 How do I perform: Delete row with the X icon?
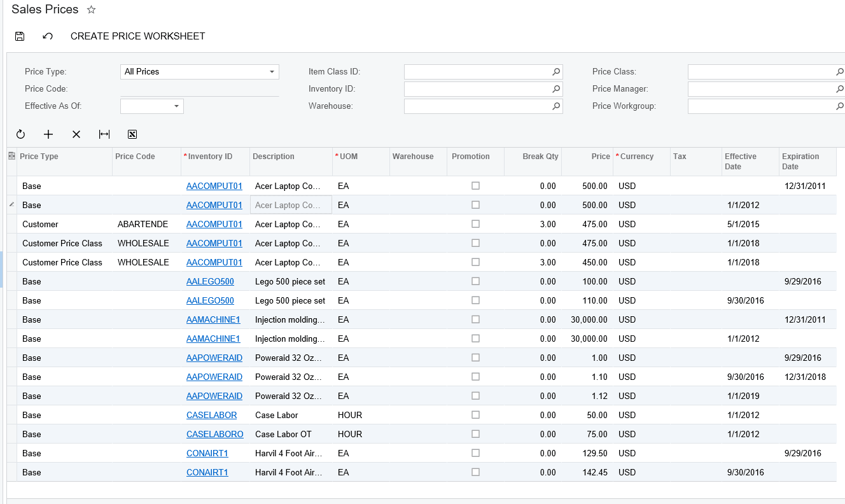click(76, 134)
